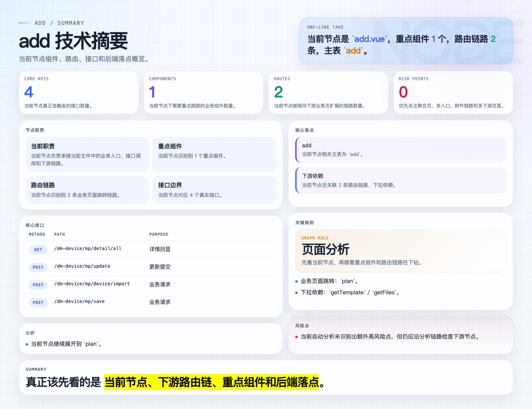
Task: Click the description 当前节点对应 4 个真实接口
Action: (x=191, y=195)
